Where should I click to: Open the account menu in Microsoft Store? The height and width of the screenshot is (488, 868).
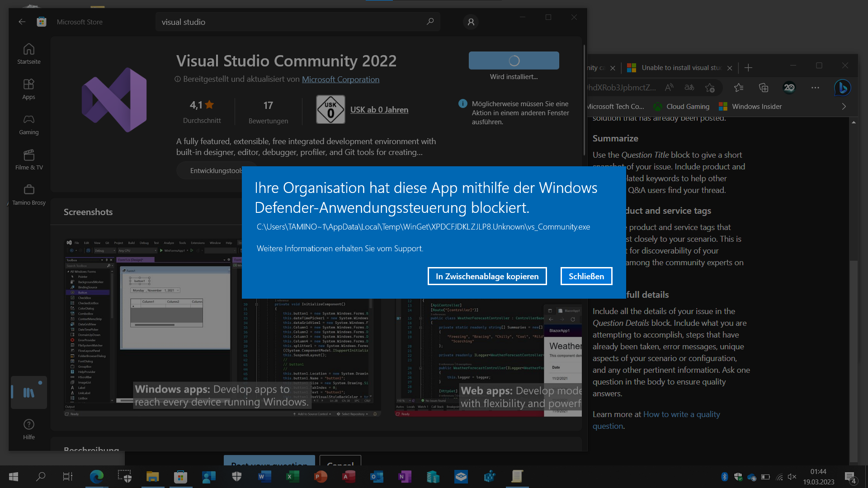[x=471, y=22]
